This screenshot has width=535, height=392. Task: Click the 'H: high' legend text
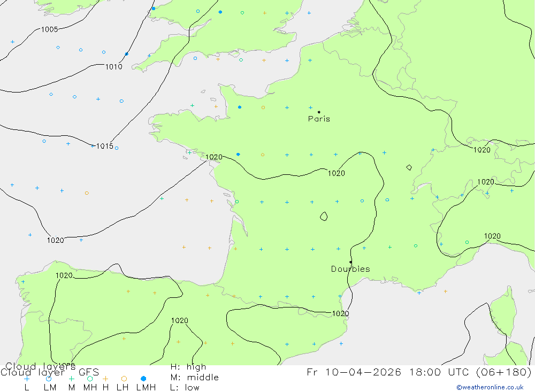point(188,367)
